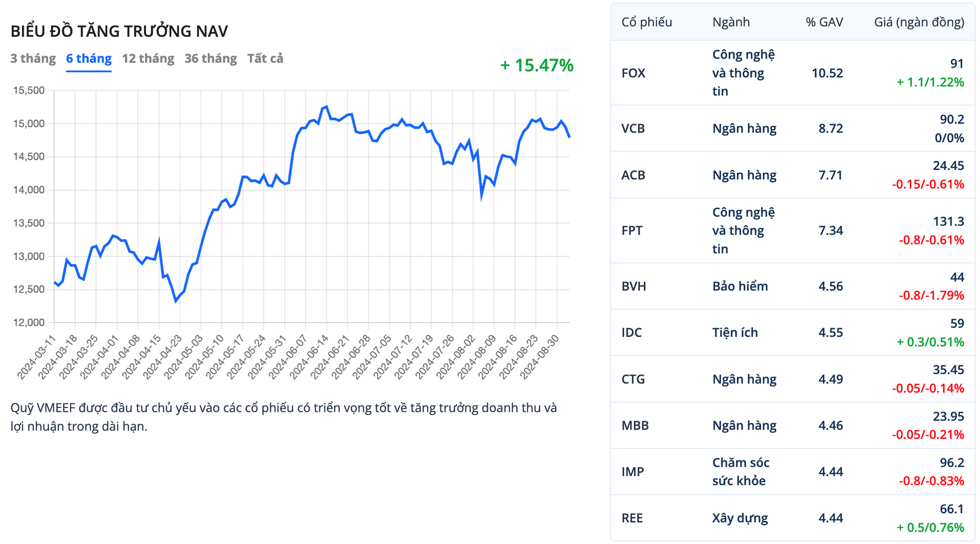Click the CTG stock ticker
This screenshot has height=544, width=980.
tap(633, 379)
